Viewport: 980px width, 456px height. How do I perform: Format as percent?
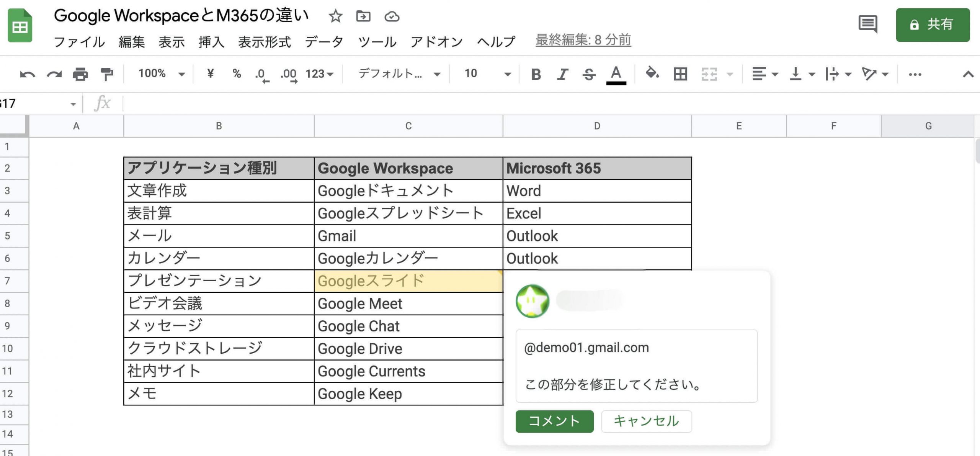(237, 74)
